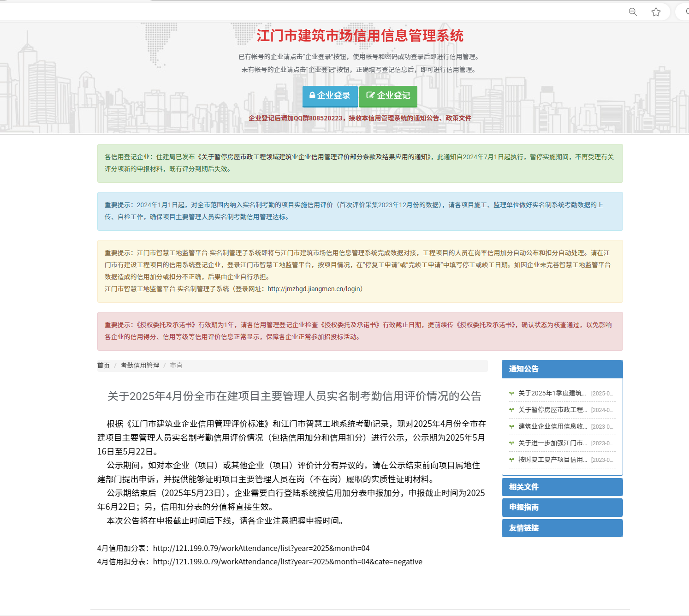
Task: Click the announcement title 关于2025年4月份全市在建项目
Action: (x=294, y=396)
